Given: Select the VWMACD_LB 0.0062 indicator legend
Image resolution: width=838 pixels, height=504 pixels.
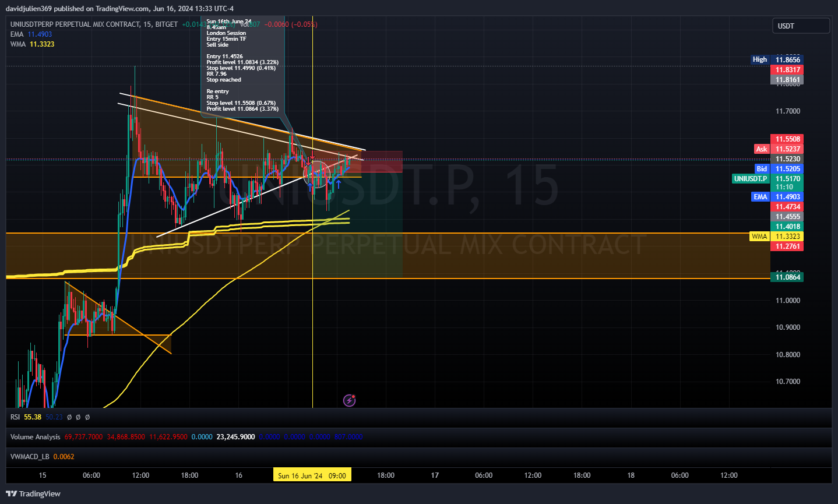Looking at the screenshot, I should point(42,457).
